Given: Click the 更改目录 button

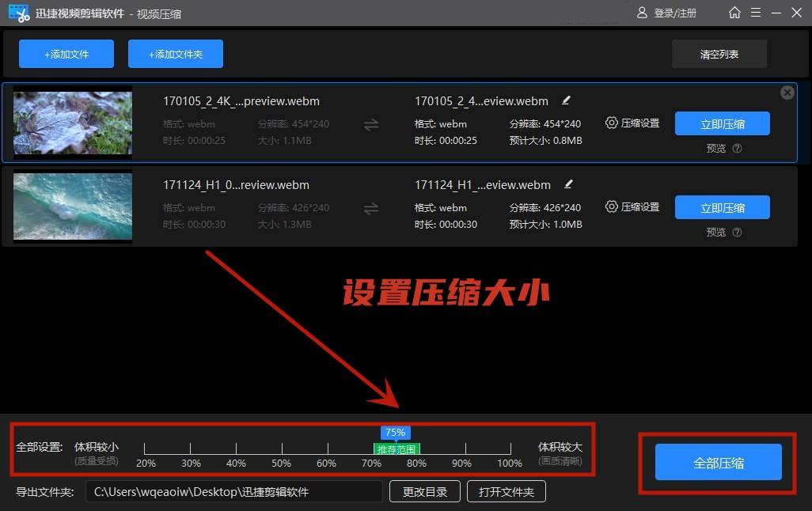Looking at the screenshot, I should [425, 491].
